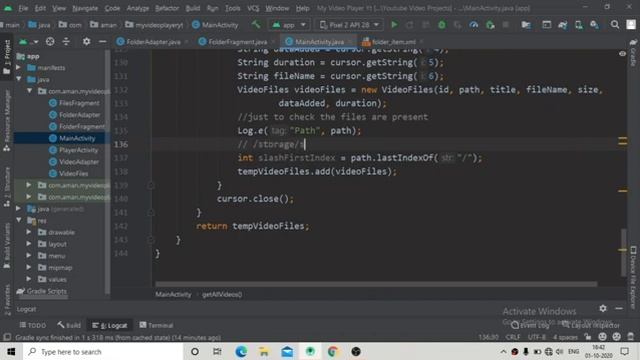Click in Windows taskbar search box
Screen dimensions: 640x360
pyautogui.click(x=102, y=351)
